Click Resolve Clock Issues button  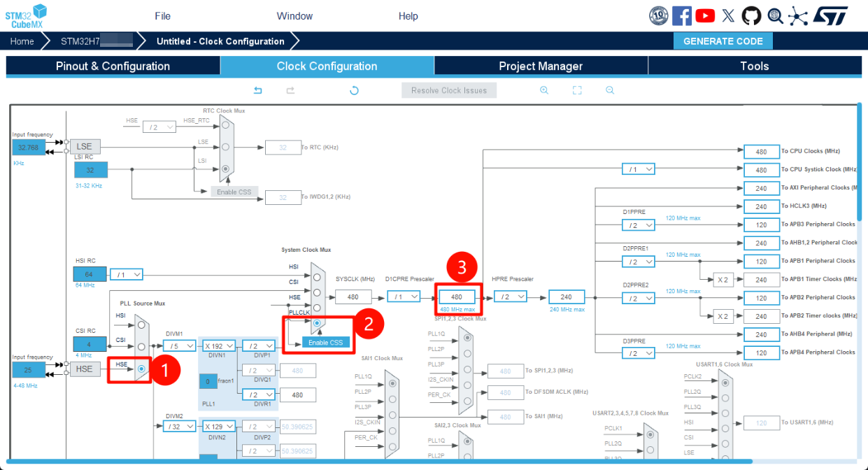(449, 90)
